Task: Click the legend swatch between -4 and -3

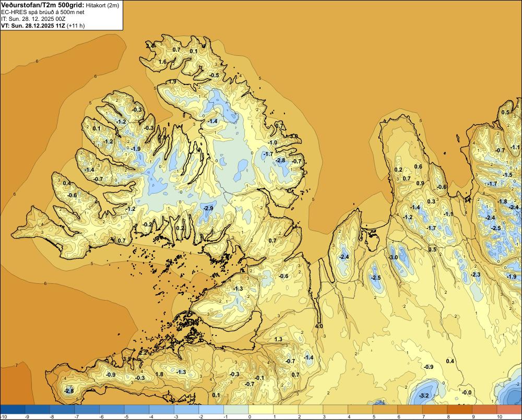Action: [x=162, y=409]
